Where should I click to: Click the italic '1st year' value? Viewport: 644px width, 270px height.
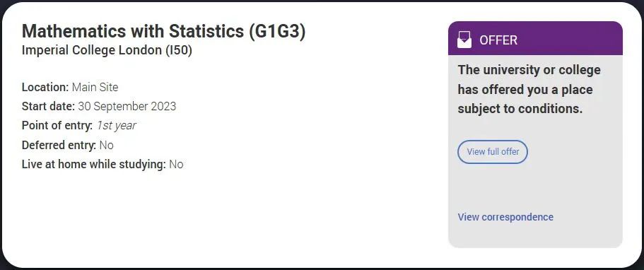coord(116,126)
